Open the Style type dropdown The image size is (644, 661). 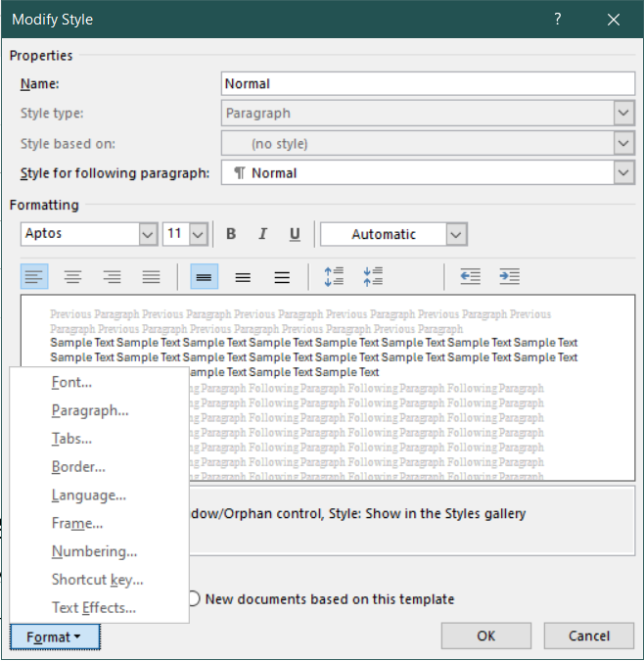(x=623, y=113)
